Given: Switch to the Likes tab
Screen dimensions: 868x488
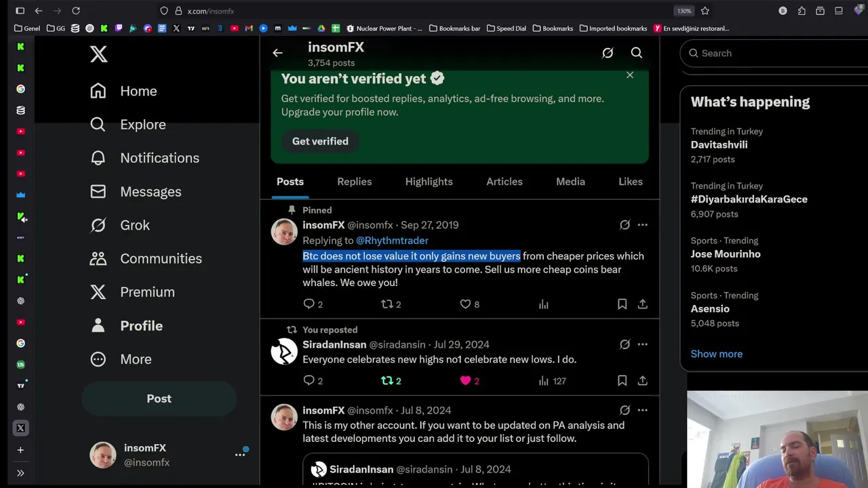Looking at the screenshot, I should (631, 182).
